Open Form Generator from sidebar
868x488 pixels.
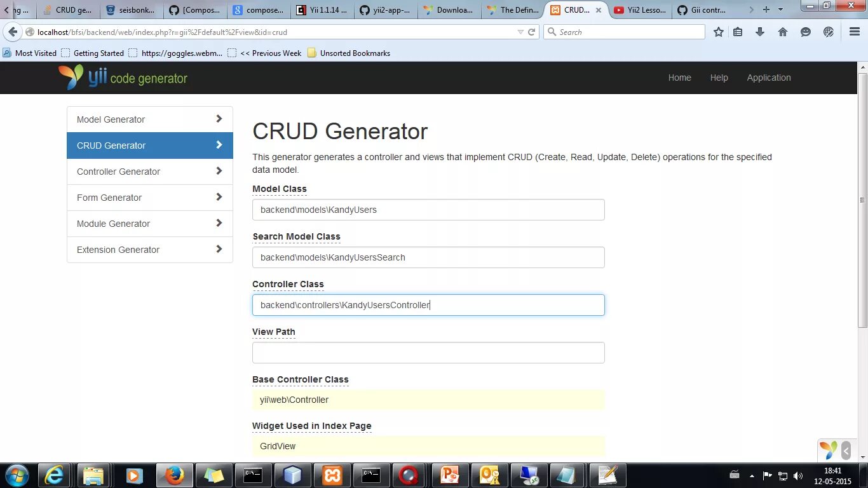150,198
